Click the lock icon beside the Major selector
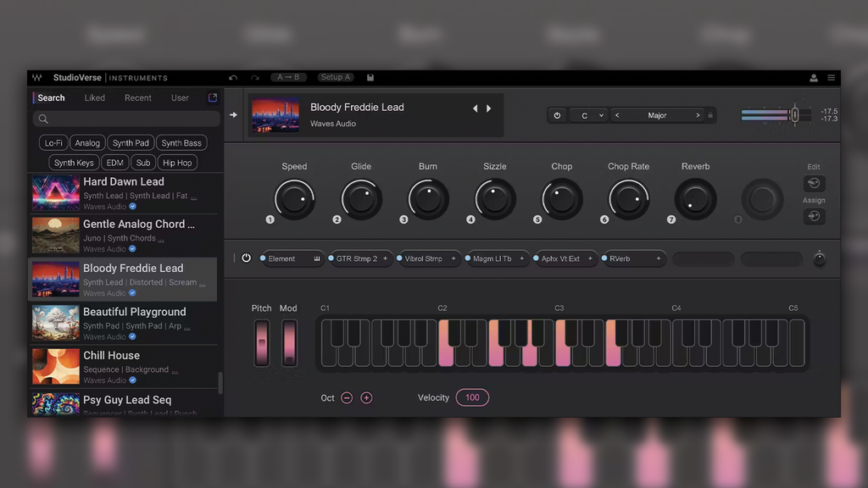This screenshot has height=488, width=868. pos(710,114)
